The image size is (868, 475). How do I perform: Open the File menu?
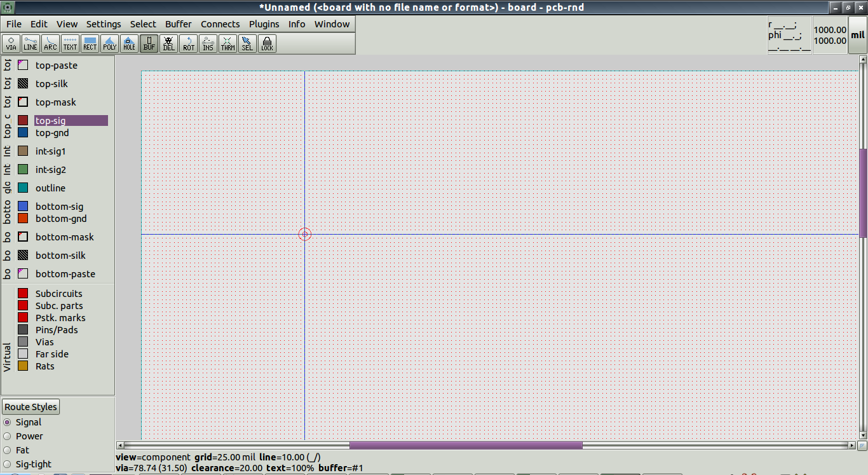click(14, 24)
